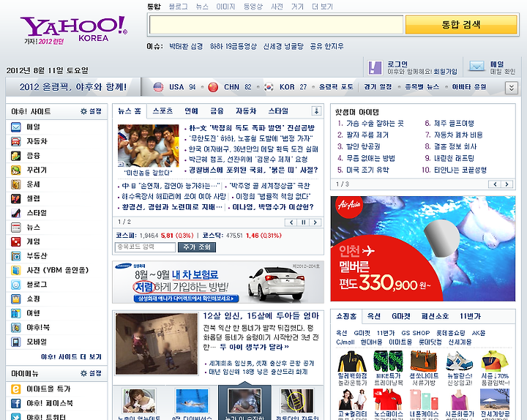The height and width of the screenshot is (420, 527).
Task: Open the red dice Games icon
Action: [16, 241]
